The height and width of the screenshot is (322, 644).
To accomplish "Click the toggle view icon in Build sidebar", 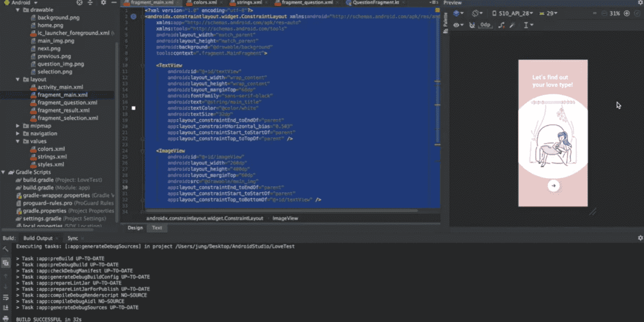I will tap(5, 262).
